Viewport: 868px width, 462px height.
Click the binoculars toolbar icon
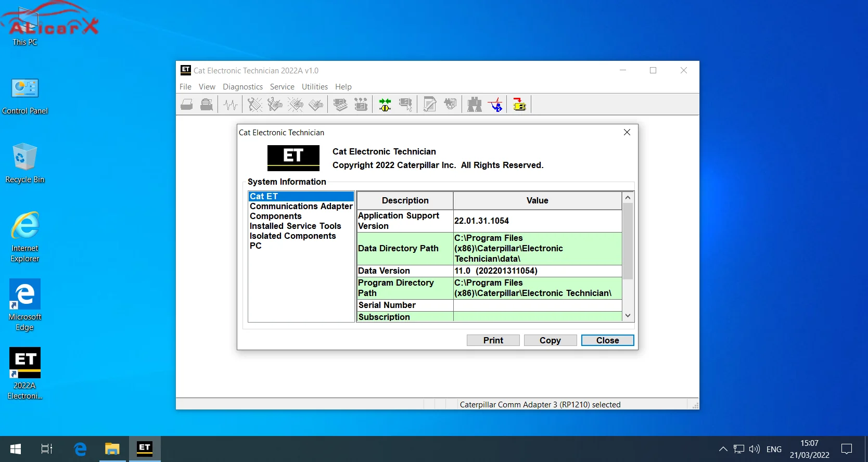pyautogui.click(x=474, y=105)
